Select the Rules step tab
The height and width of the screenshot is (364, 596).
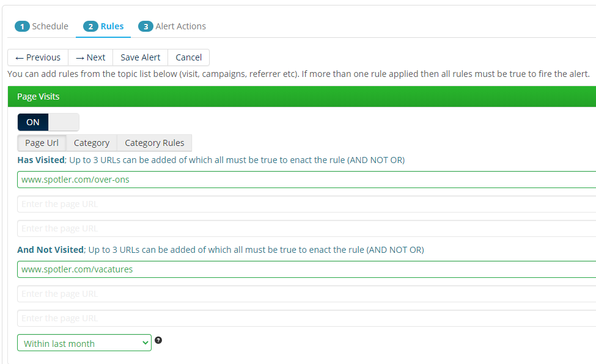[x=104, y=26]
